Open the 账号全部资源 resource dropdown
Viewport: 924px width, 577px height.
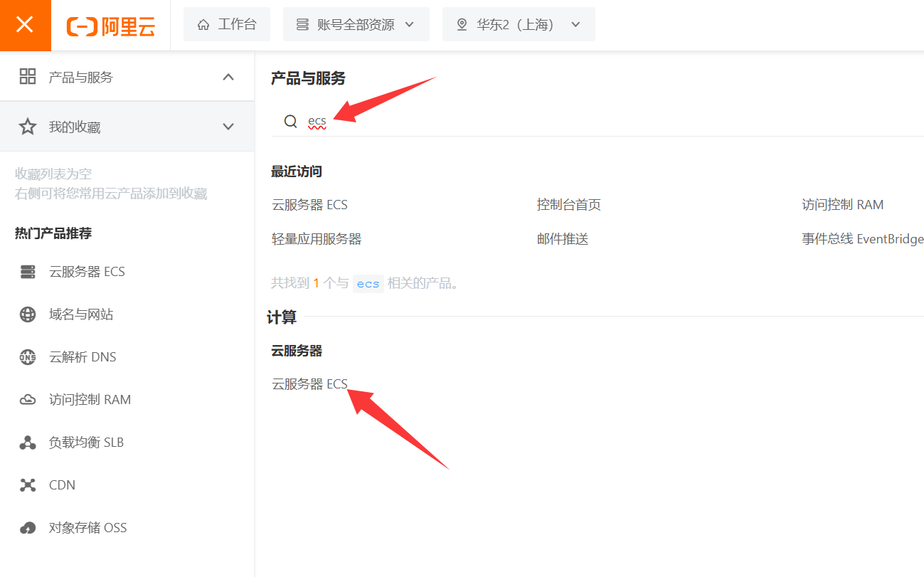click(356, 25)
